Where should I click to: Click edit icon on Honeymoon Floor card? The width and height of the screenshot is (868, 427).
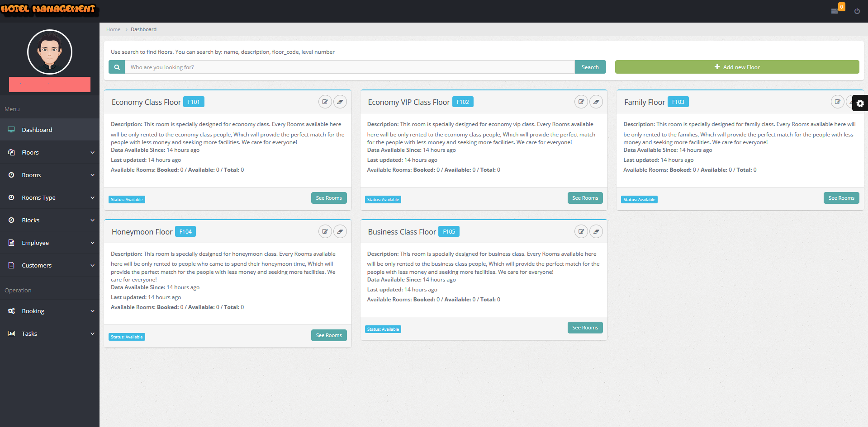[325, 232]
